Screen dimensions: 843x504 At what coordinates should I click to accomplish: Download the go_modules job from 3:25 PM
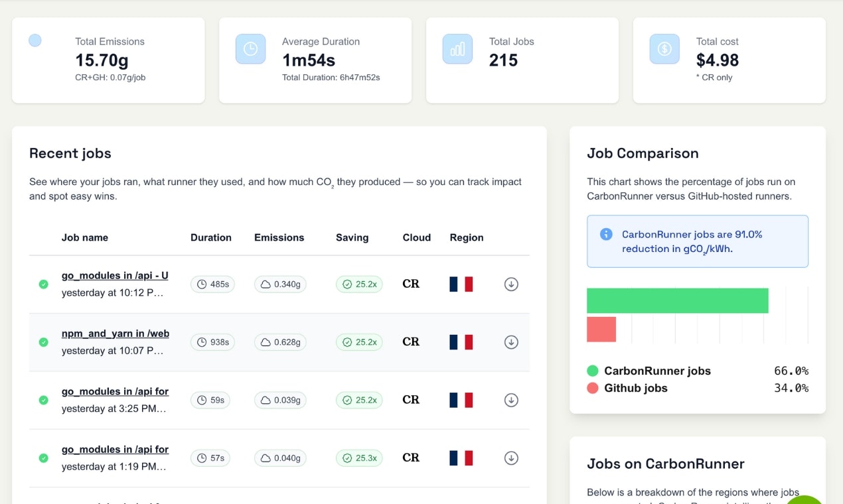[511, 400]
